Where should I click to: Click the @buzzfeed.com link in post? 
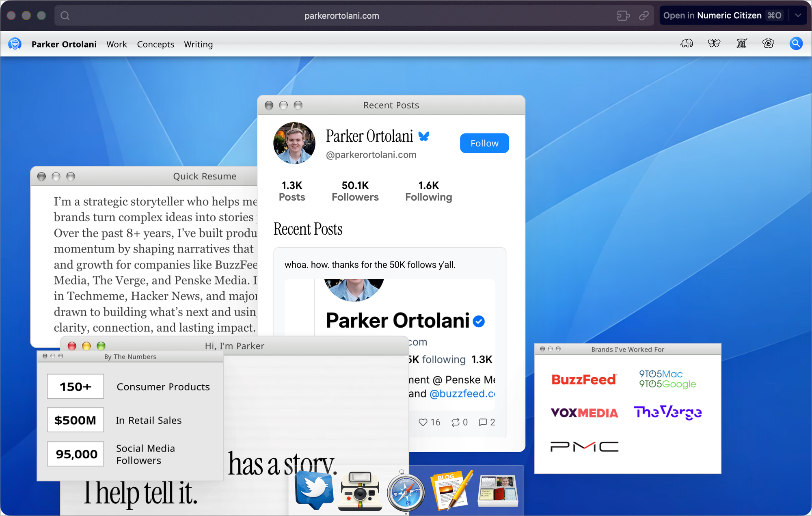pyautogui.click(x=462, y=394)
